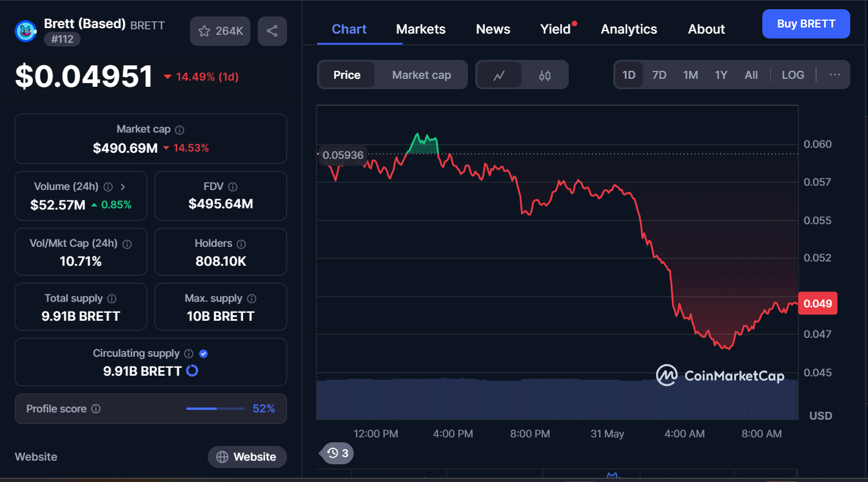
Task: Click the red 0.049 current price tag
Action: (817, 304)
